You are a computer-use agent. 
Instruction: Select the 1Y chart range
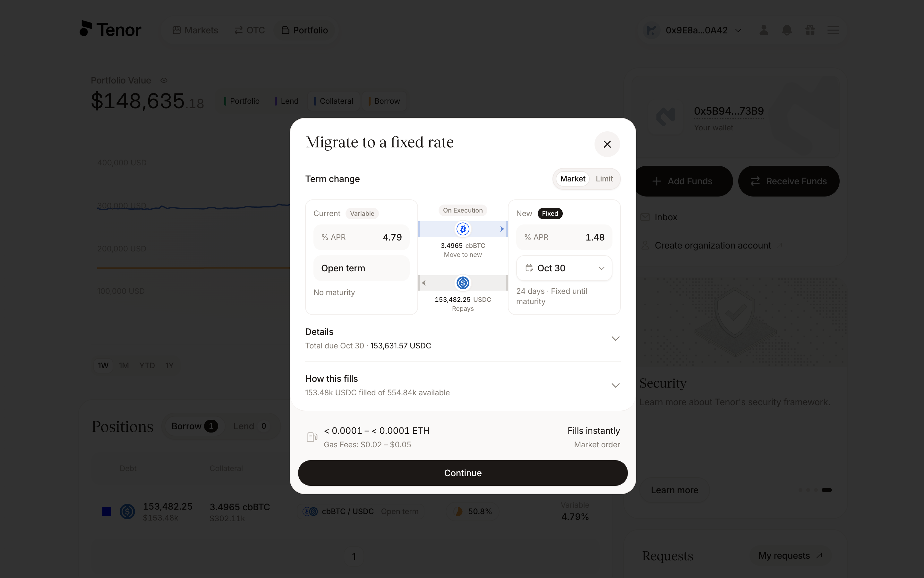[169, 366]
